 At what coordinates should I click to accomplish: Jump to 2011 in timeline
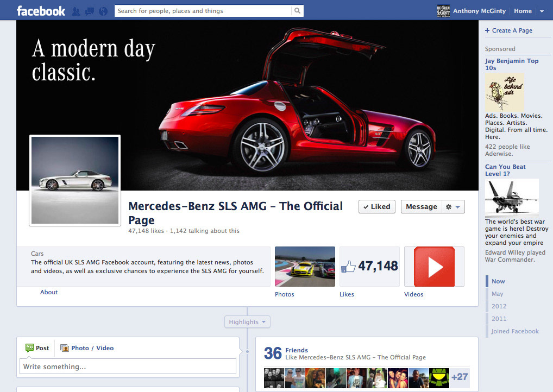click(499, 318)
